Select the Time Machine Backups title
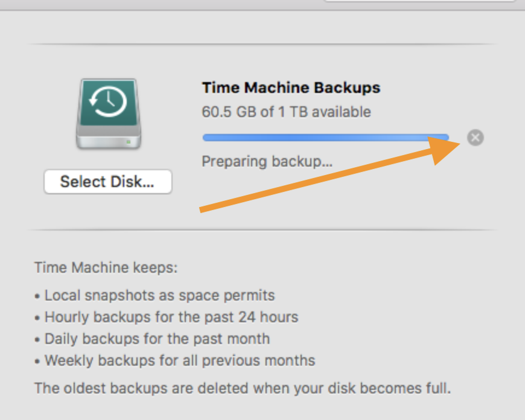The width and height of the screenshot is (525, 420). point(291,87)
